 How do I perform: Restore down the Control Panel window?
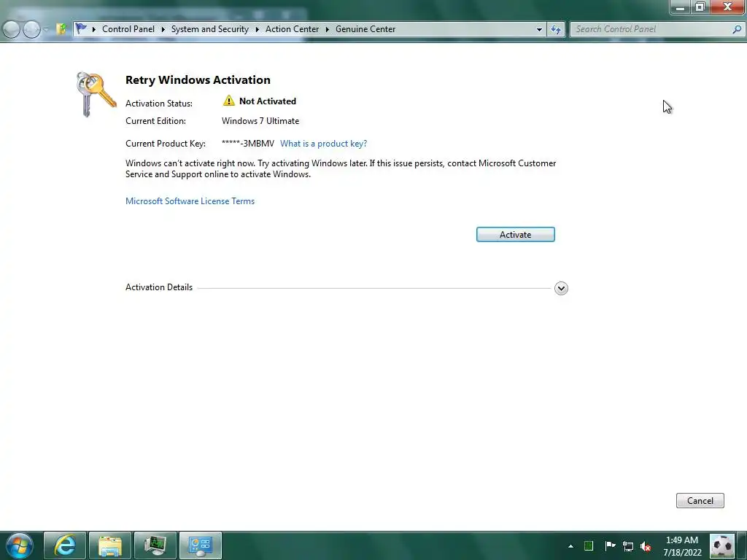[700, 7]
